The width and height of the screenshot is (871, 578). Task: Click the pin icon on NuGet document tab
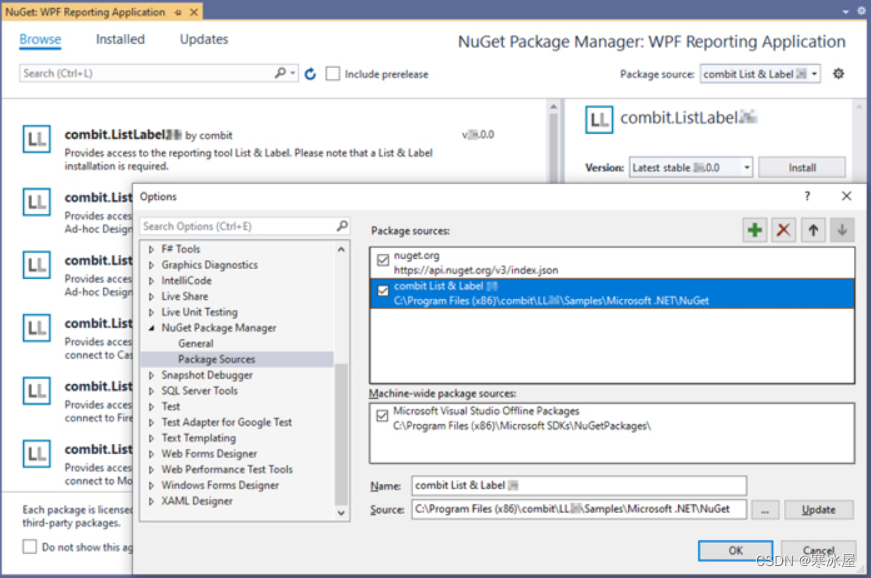pos(178,12)
